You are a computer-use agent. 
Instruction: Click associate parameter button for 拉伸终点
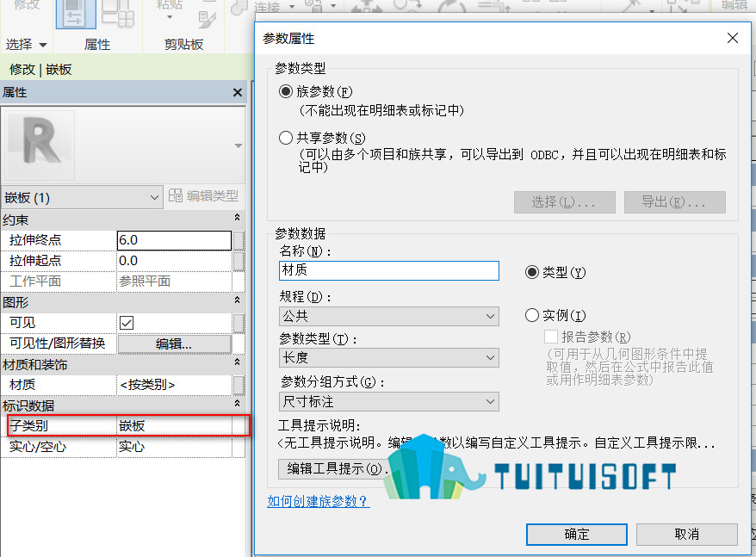pos(239,240)
